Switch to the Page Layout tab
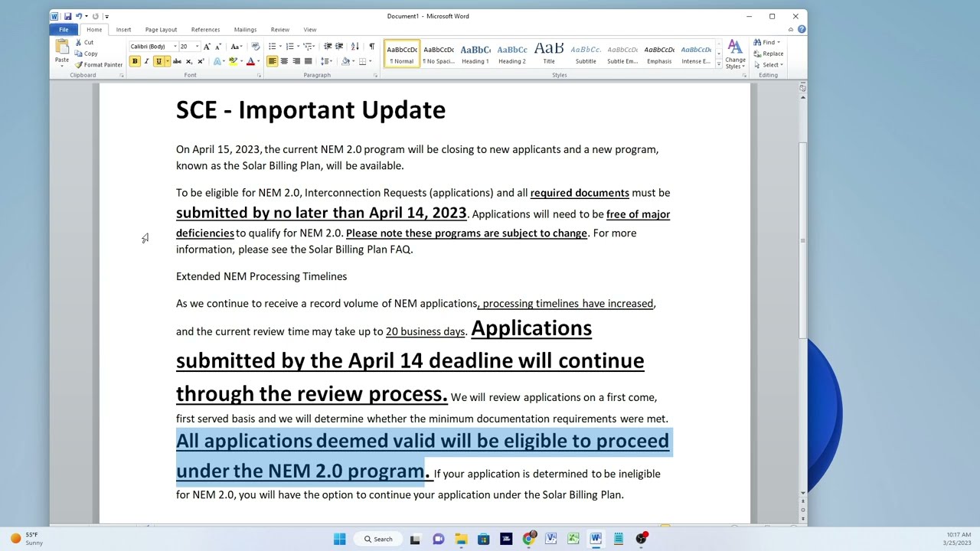The height and width of the screenshot is (551, 980). (161, 30)
